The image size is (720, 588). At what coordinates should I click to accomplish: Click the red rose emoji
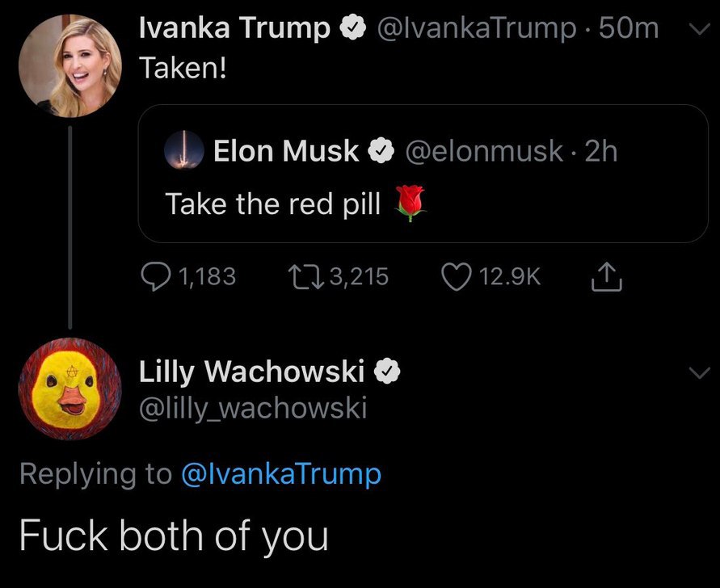tap(411, 203)
